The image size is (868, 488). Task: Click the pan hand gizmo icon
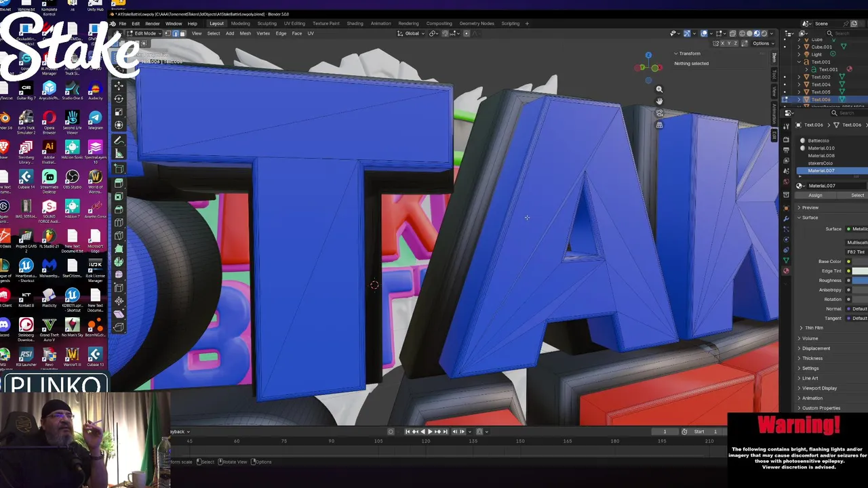point(659,101)
